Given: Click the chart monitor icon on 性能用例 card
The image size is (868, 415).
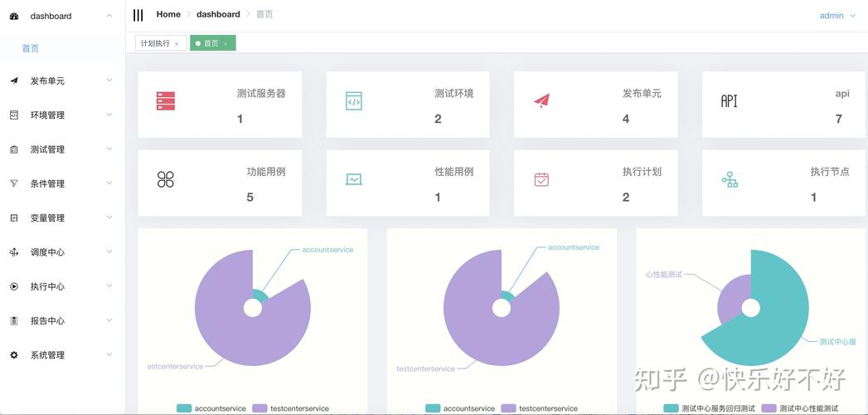Looking at the screenshot, I should coord(354,179).
